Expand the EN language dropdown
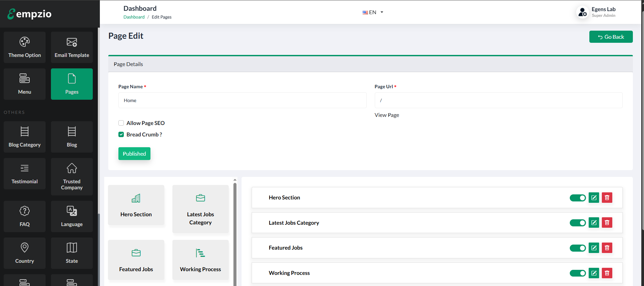Viewport: 644px width, 286px height. point(373,12)
